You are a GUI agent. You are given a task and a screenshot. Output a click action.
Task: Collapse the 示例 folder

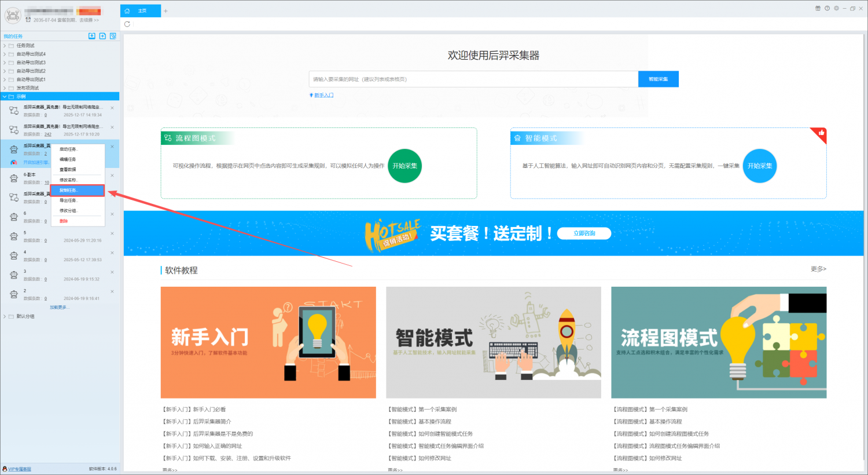point(5,97)
